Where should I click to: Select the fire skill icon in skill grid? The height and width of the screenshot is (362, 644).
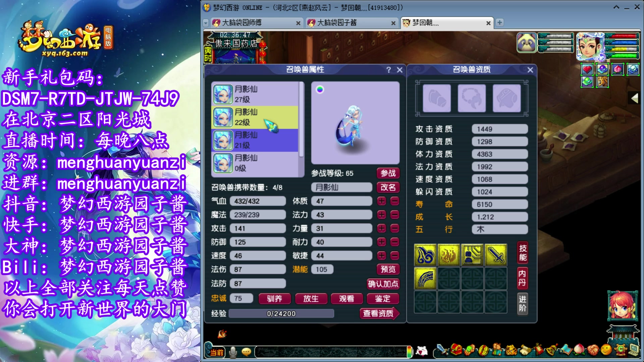point(449,255)
